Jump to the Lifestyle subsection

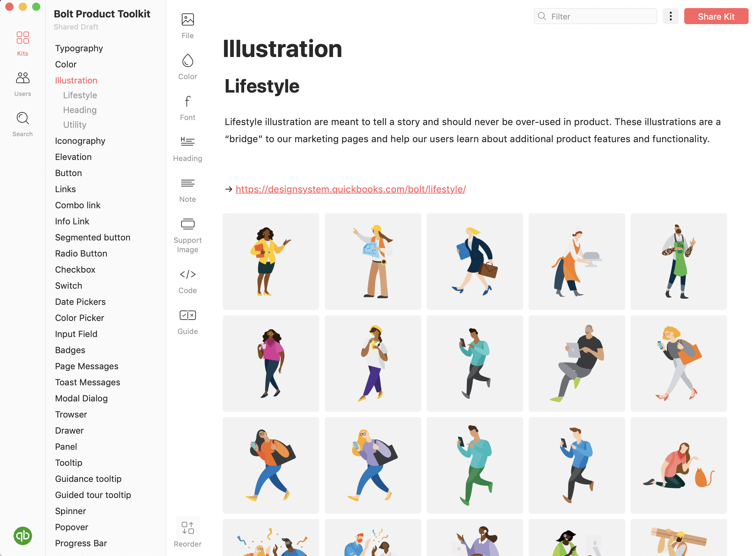tap(80, 95)
